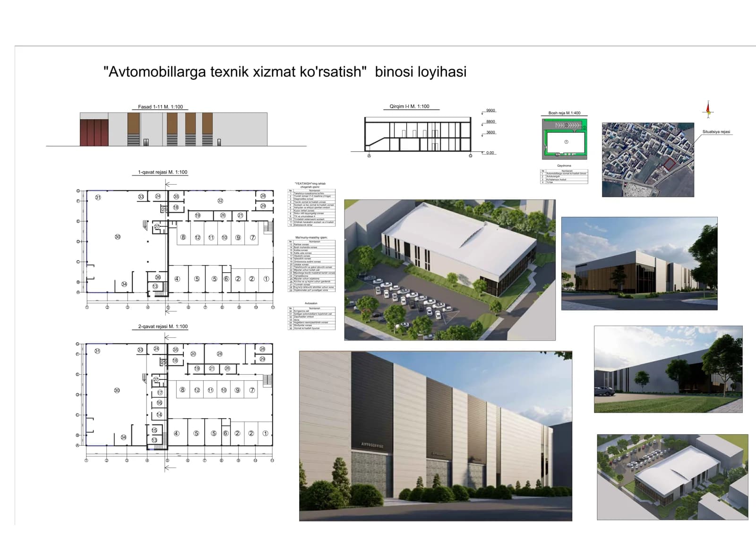Click the "YEATXKSH" production section legend heading

[310, 185]
